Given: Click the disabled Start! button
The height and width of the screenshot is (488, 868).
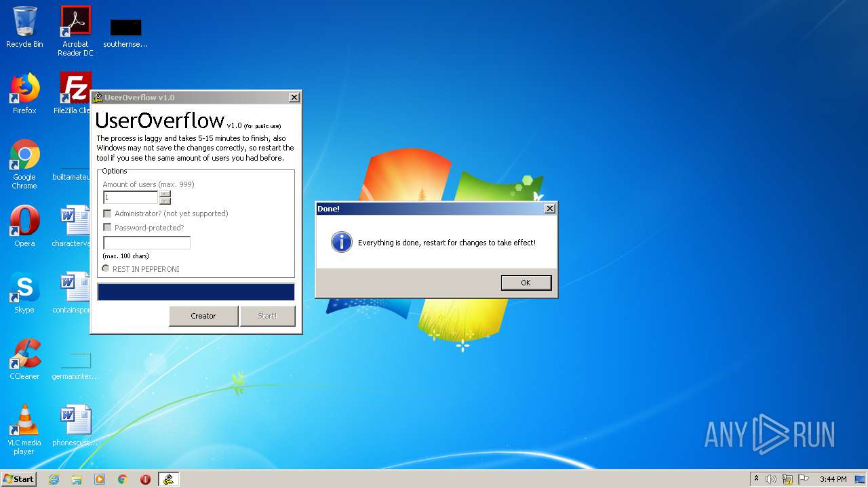Looking at the screenshot, I should (267, 316).
